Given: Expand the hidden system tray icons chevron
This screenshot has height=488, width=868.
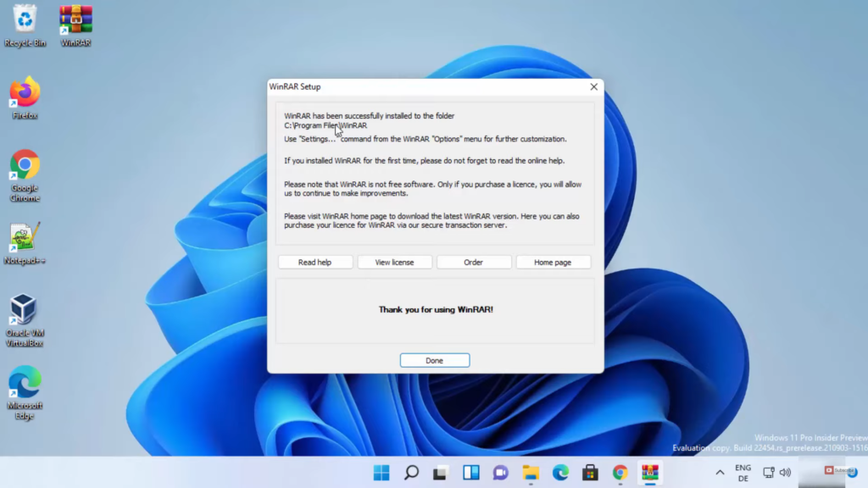Looking at the screenshot, I should (720, 473).
